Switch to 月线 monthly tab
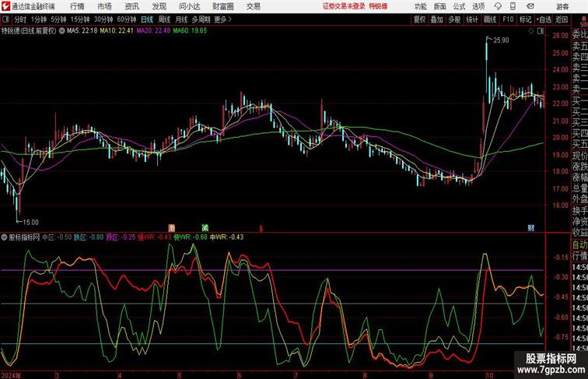 tap(181, 19)
